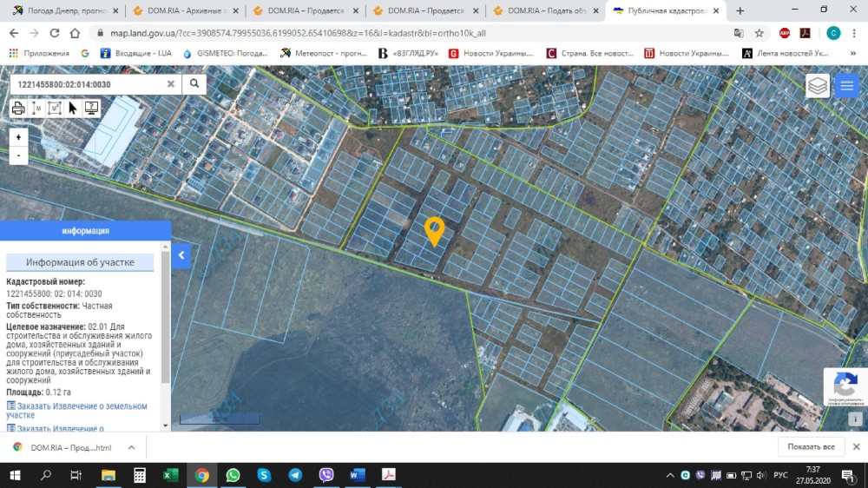Open 'Входящие - I.UA' bookmark
The width and height of the screenshot is (868, 488).
[136, 53]
